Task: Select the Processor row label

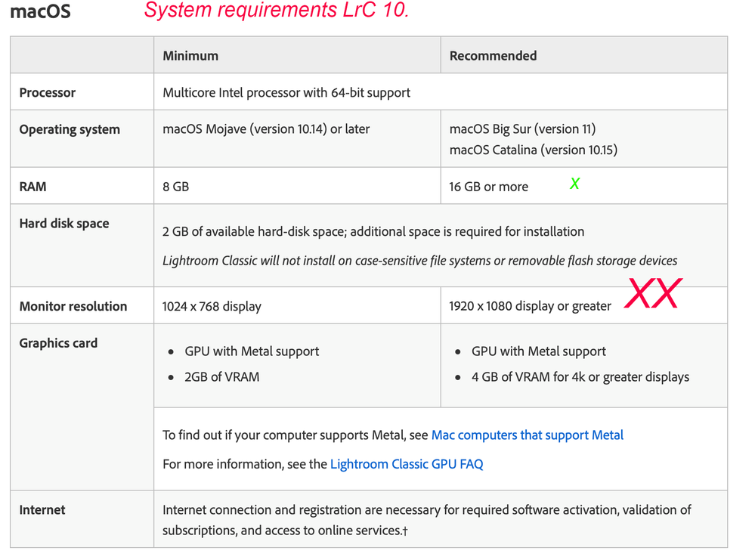Action: pyautogui.click(x=48, y=93)
